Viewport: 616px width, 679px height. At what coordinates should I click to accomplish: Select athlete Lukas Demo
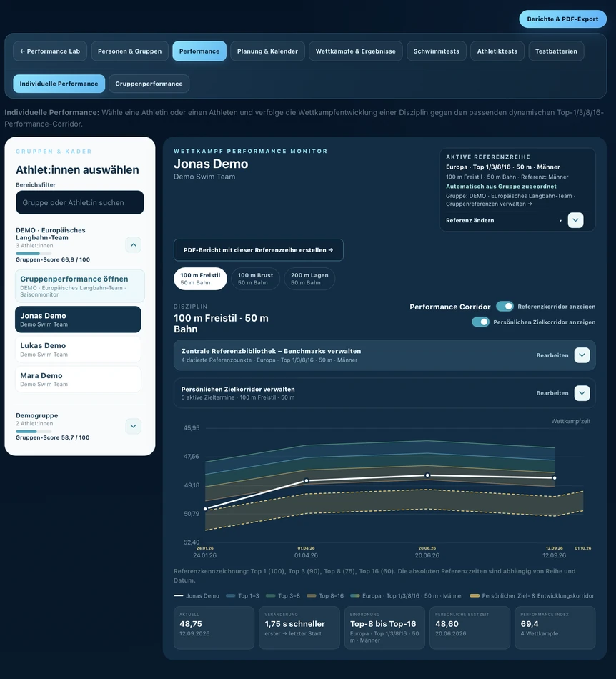coord(78,350)
